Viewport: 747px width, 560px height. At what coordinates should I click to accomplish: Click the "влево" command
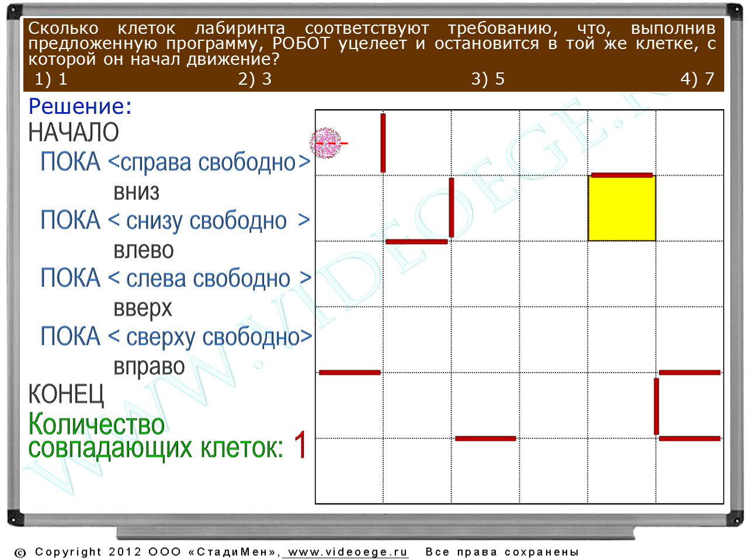pyautogui.click(x=144, y=250)
